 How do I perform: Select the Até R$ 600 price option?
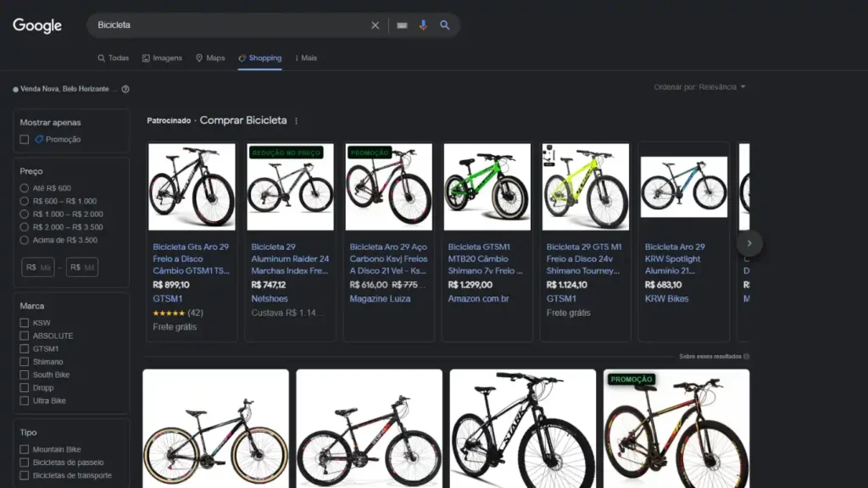pos(25,188)
